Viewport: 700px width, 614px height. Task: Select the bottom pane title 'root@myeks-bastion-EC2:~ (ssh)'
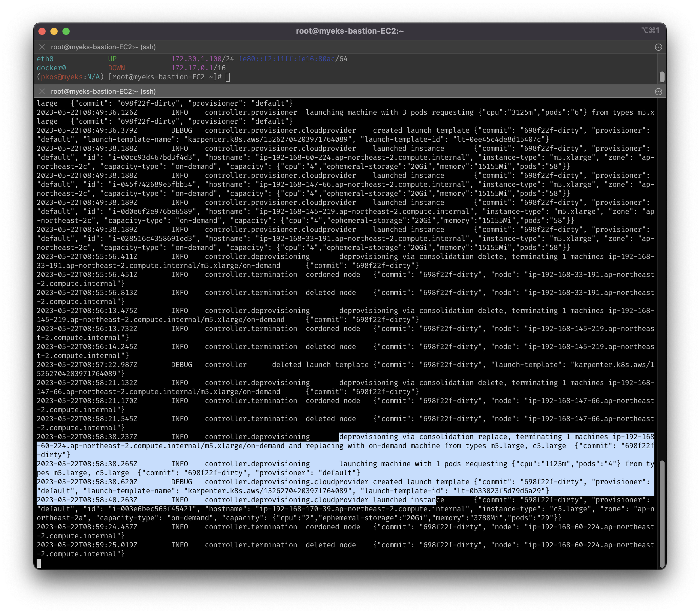tap(103, 92)
